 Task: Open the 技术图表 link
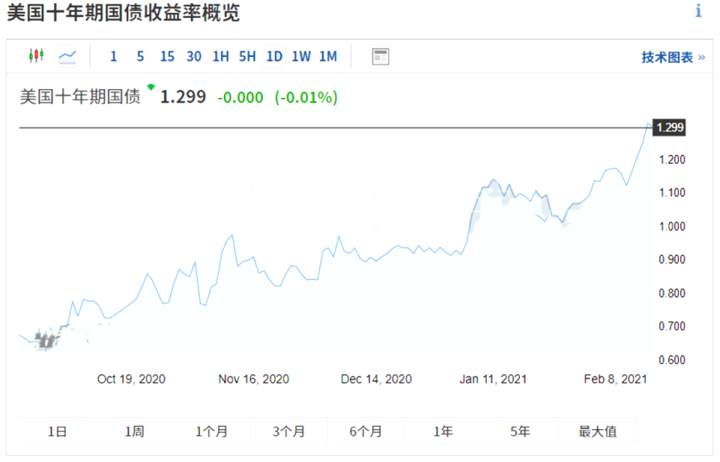(673, 57)
